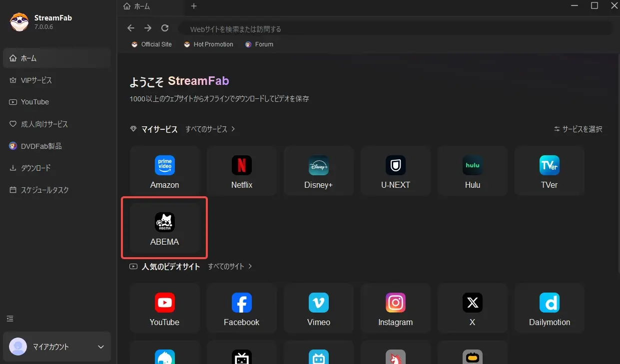Open the Instagram site tile

396,308
